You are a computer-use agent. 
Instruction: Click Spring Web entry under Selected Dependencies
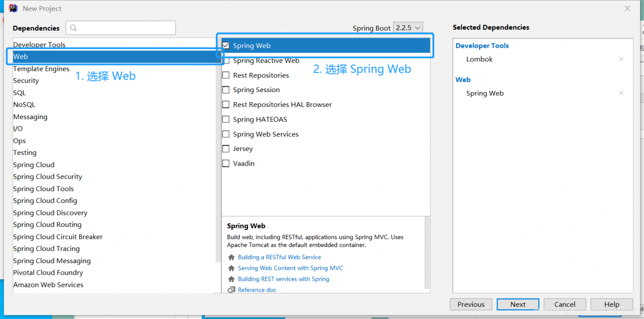click(x=485, y=93)
